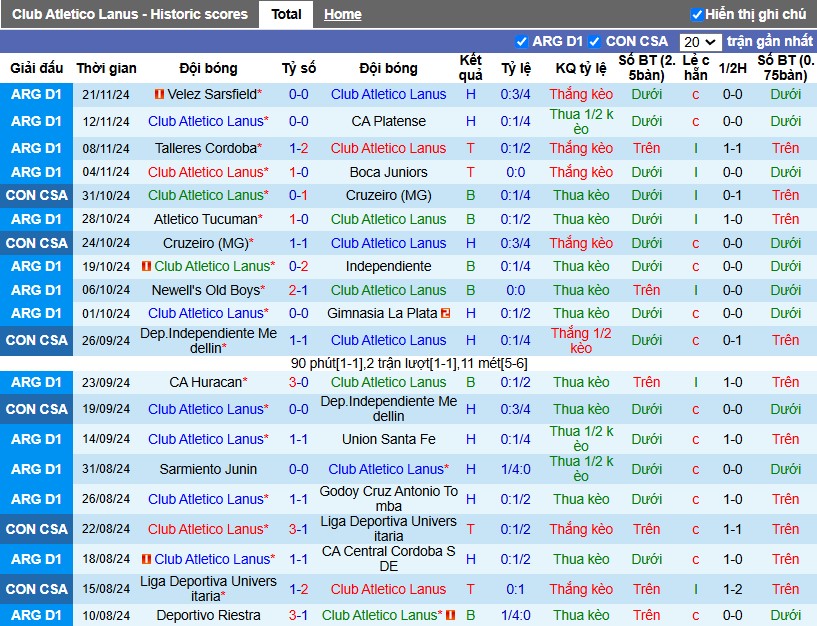Screen dimensions: 817x626
Task: Open Liga Deportiva Universitaria link on 22/08/24 row
Action: pyautogui.click(x=388, y=529)
